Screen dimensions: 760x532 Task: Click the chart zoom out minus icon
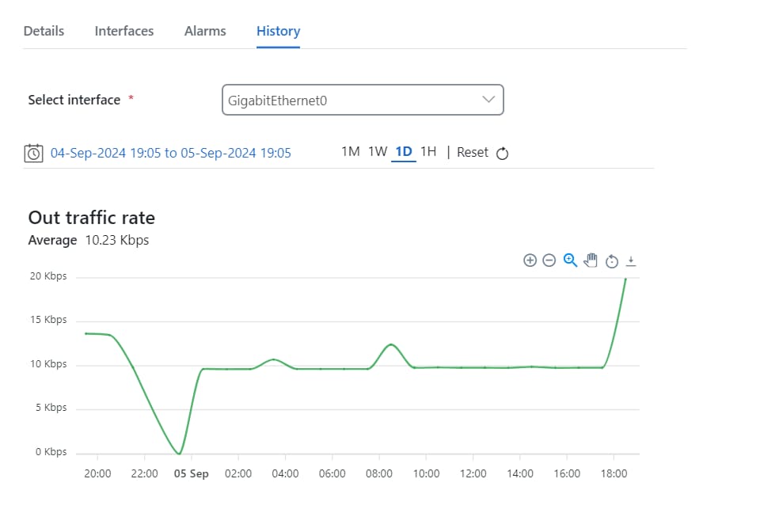click(x=549, y=260)
